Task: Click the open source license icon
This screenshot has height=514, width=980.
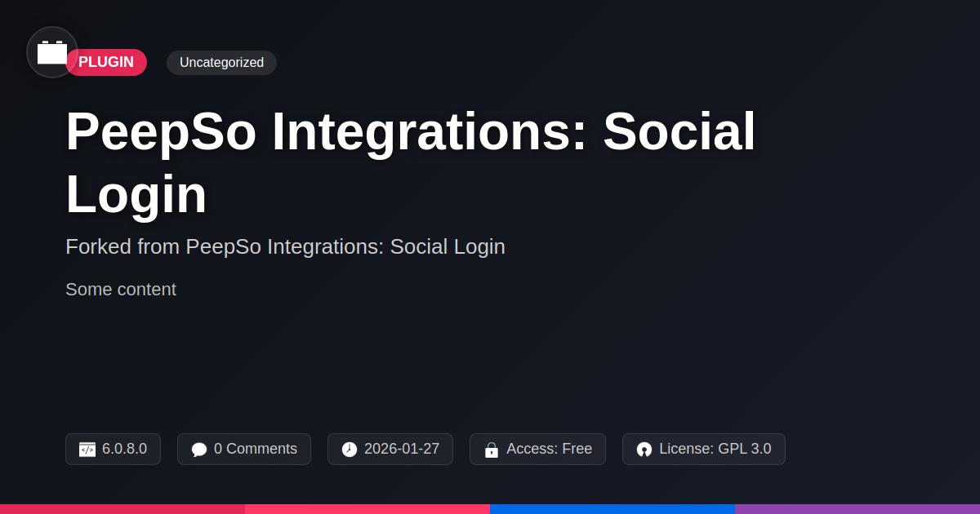Action: (644, 450)
